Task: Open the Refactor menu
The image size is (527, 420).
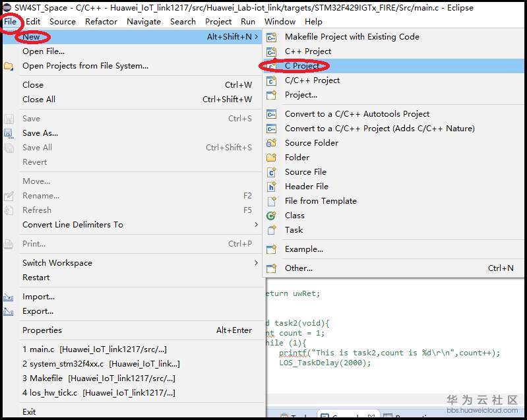Action: tap(101, 22)
